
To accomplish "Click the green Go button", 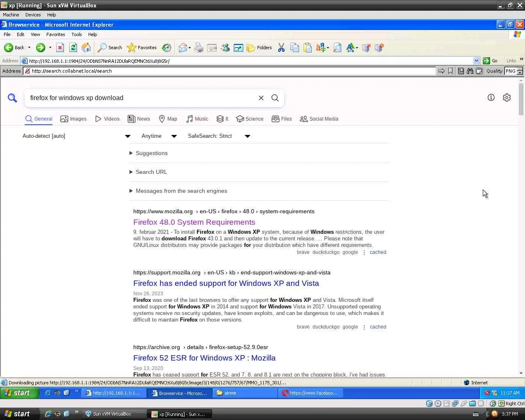I will (490, 61).
